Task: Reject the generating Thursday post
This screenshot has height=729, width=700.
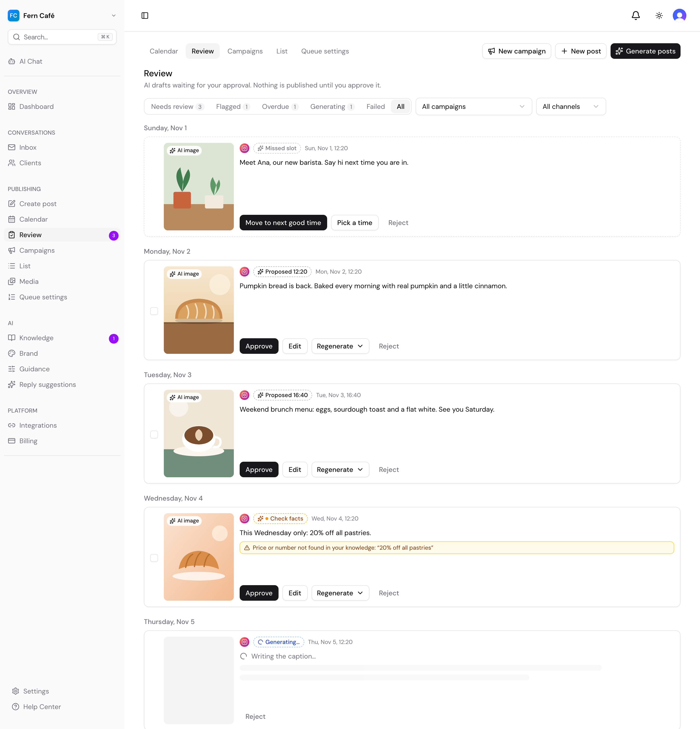Action: (255, 717)
